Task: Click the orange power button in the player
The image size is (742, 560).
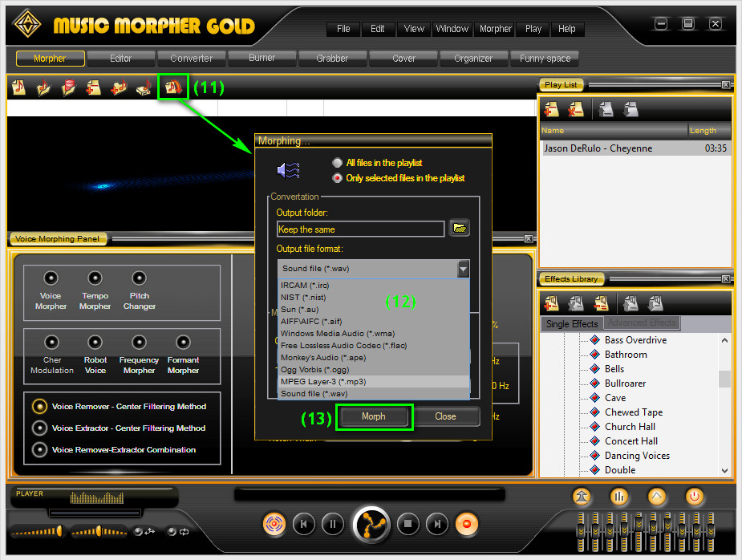Action: [x=694, y=497]
